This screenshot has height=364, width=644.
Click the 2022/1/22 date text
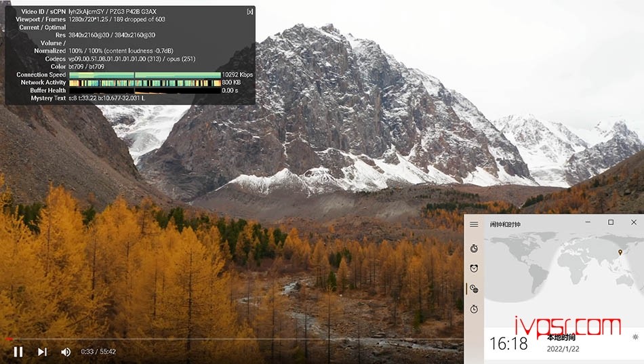pos(563,349)
